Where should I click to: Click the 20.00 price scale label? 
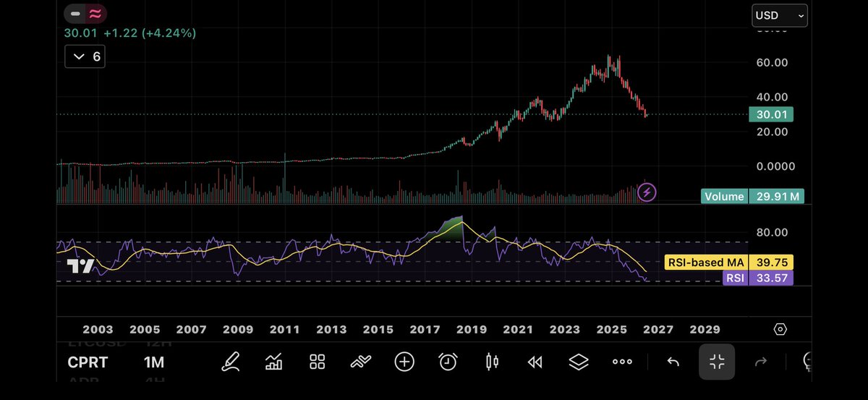[771, 131]
